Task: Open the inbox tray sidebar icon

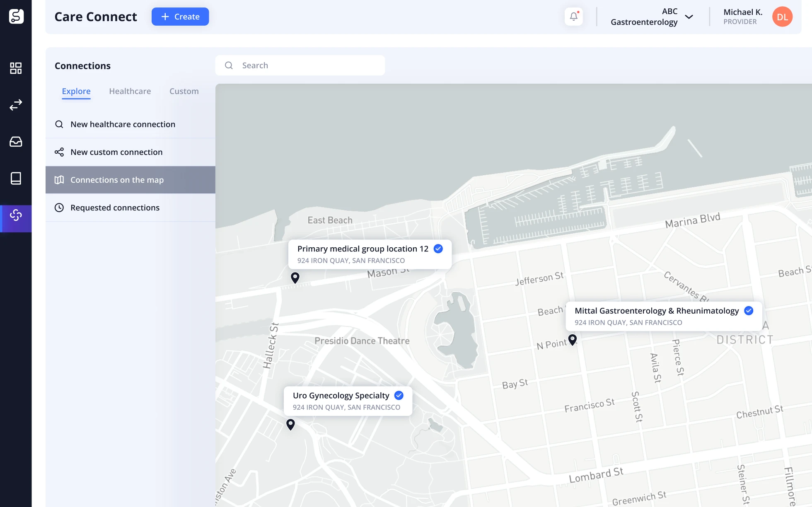Action: coord(16,142)
